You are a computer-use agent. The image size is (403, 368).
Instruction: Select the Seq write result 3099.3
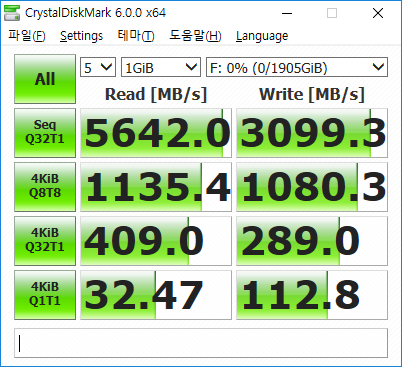tap(312, 133)
